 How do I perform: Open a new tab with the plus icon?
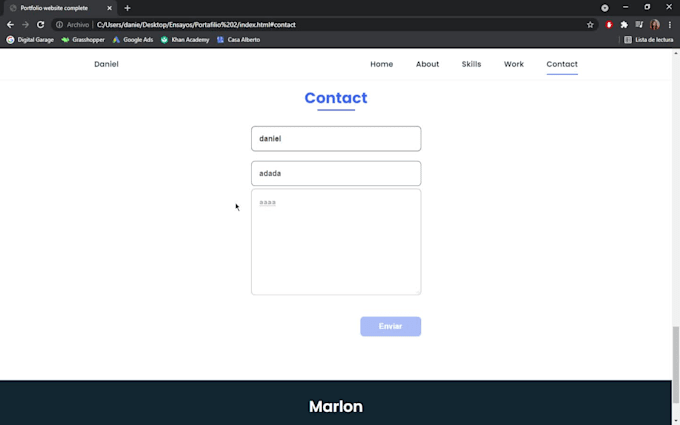pyautogui.click(x=127, y=8)
